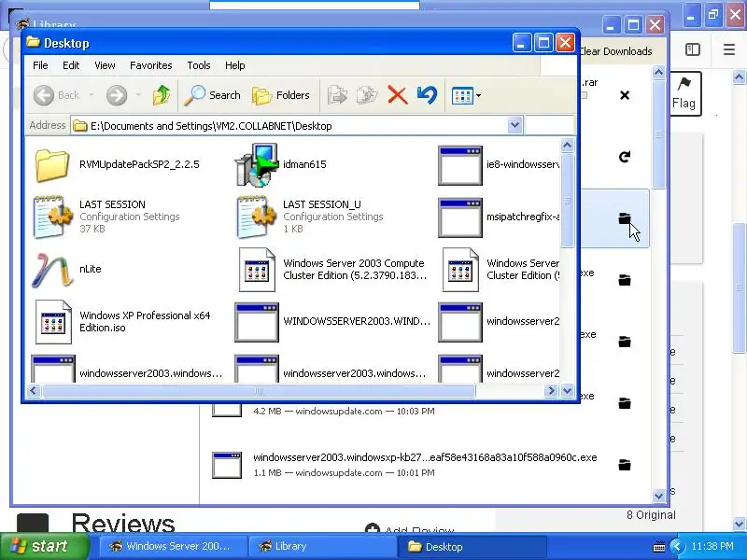Click the idman615 file name

point(305,164)
